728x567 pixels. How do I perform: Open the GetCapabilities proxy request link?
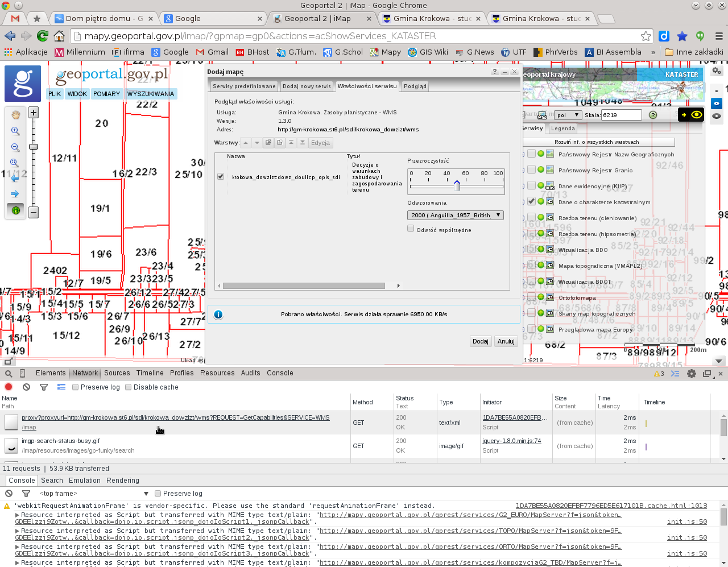(x=176, y=417)
